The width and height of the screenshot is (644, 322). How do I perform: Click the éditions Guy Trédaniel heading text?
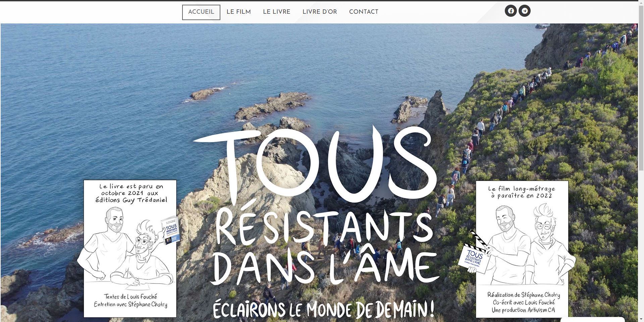(x=131, y=200)
